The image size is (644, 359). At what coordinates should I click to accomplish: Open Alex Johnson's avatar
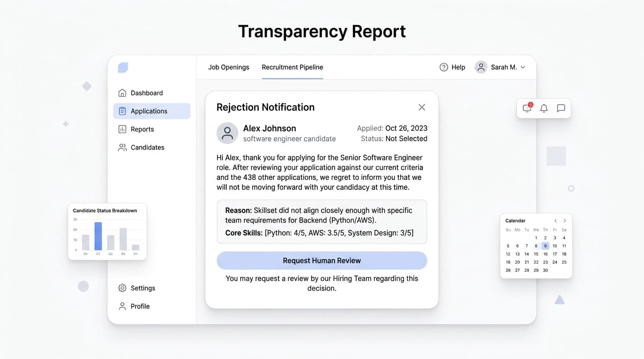[x=227, y=133]
